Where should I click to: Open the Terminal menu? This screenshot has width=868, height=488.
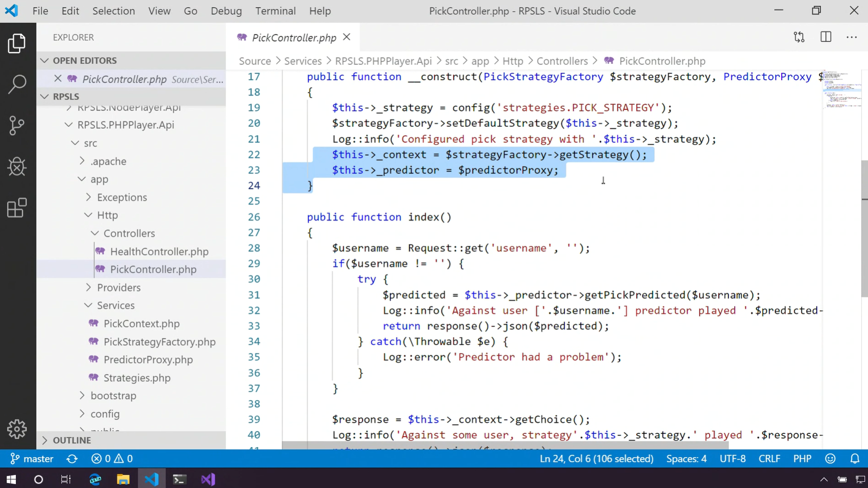pos(275,11)
